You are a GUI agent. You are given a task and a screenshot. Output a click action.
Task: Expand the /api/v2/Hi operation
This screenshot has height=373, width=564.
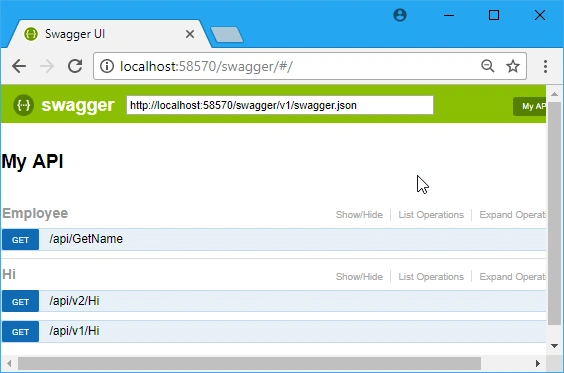[74, 301]
